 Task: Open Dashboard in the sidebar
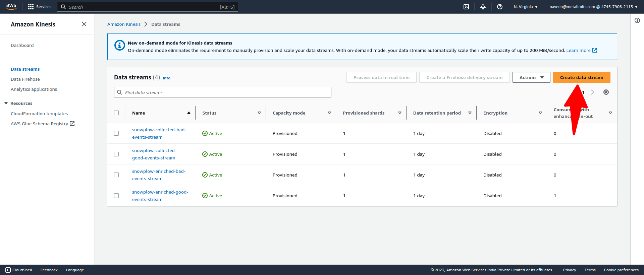22,45
